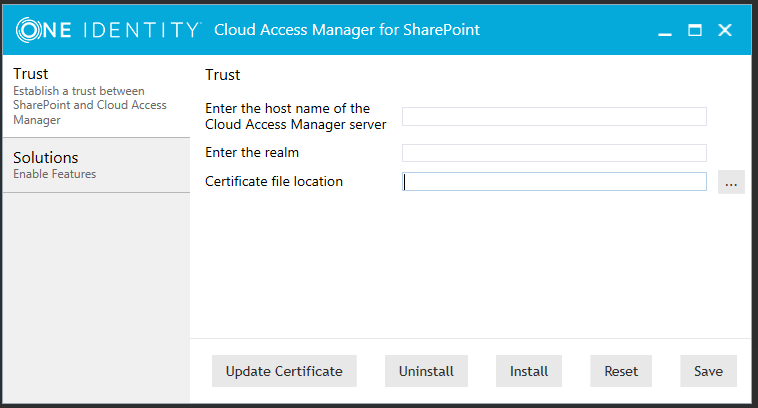The height and width of the screenshot is (408, 758).
Task: Browse for certificate file with ellipsis button
Action: coord(731,182)
